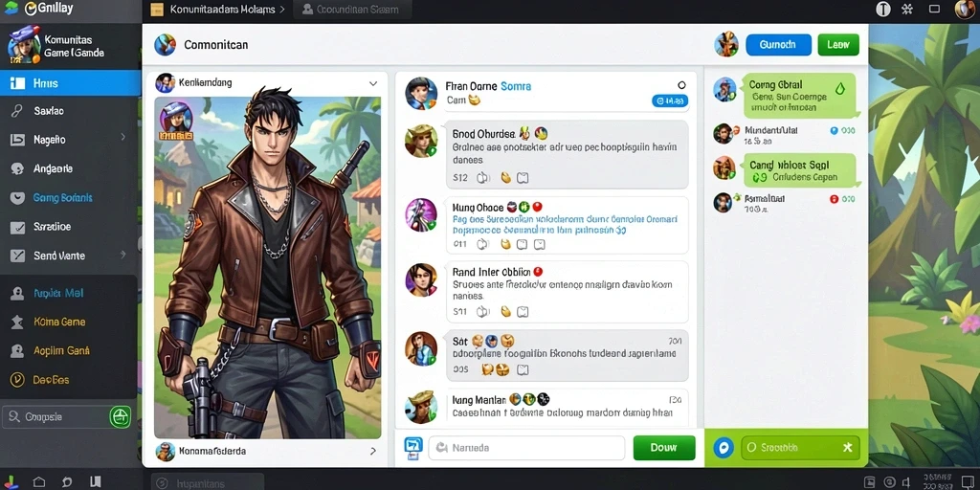Viewport: 980px width, 490px height.
Task: Toggle the blue status dot next to Mundantulat
Action: coord(834,130)
